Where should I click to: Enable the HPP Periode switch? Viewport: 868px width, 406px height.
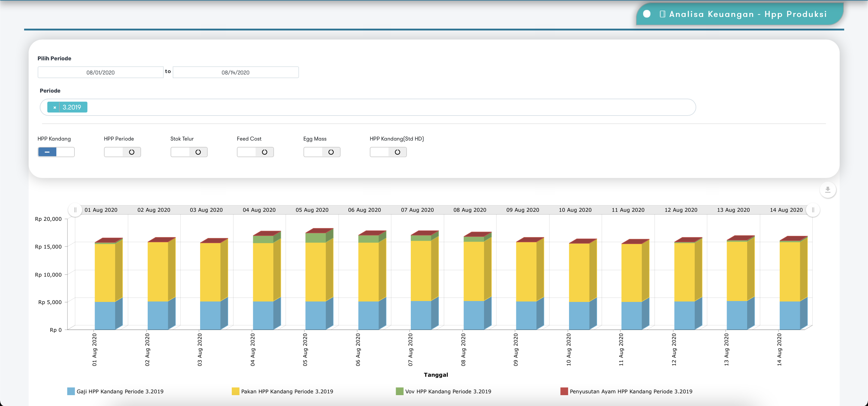pos(122,152)
